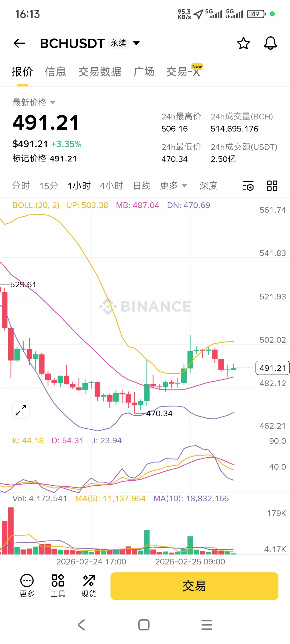Open price alert bell icon
290x644 pixels.
click(x=271, y=43)
